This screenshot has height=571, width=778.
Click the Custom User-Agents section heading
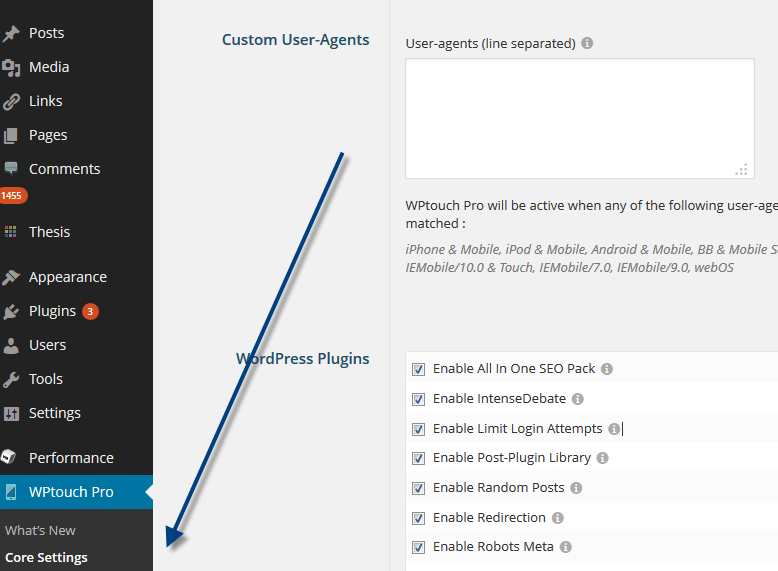point(296,40)
